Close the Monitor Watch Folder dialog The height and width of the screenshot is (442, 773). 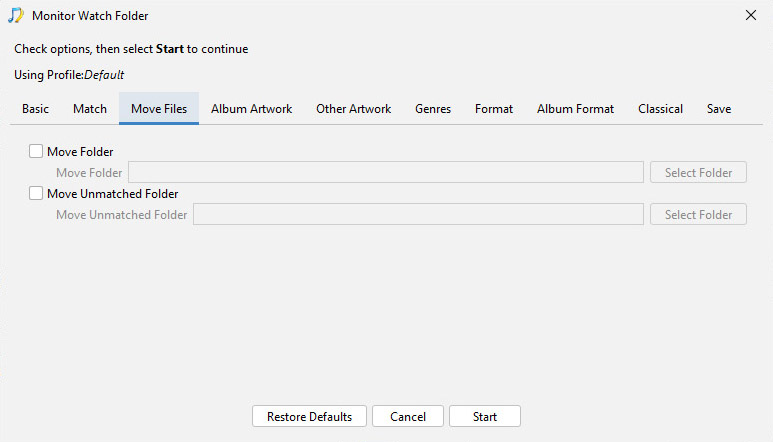point(750,15)
